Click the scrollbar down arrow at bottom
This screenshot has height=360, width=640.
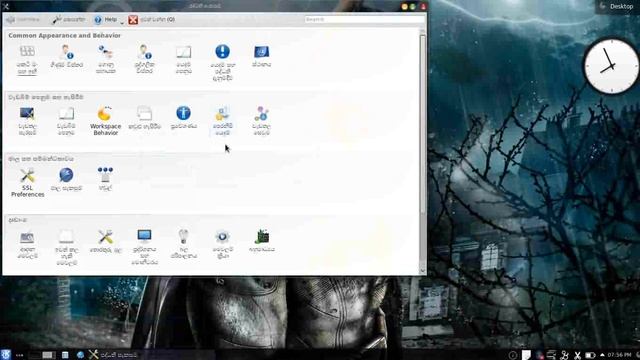[x=422, y=271]
